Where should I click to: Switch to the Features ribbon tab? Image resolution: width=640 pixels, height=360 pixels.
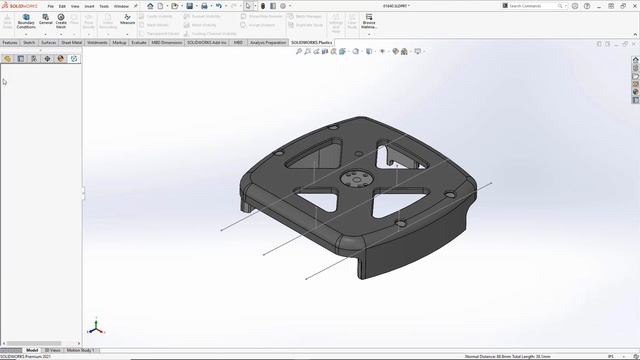tap(10, 42)
